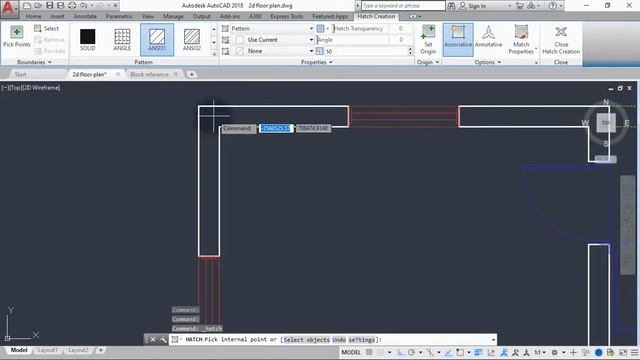Click Select boundary objects
The height and width of the screenshot is (360, 640).
[x=47, y=29]
